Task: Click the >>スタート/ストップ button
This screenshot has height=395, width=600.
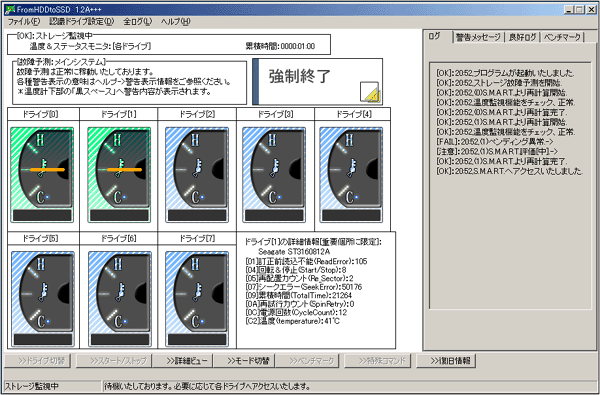Action: (x=114, y=361)
